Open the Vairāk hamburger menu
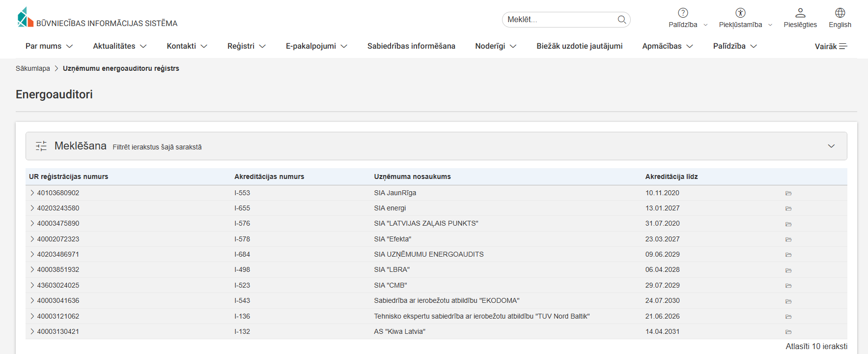 (831, 46)
